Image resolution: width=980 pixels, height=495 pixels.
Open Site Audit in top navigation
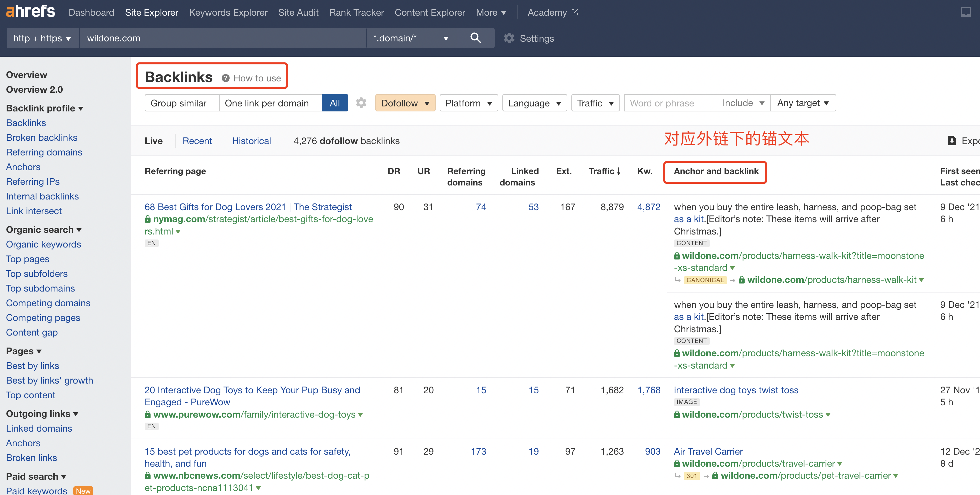(298, 13)
